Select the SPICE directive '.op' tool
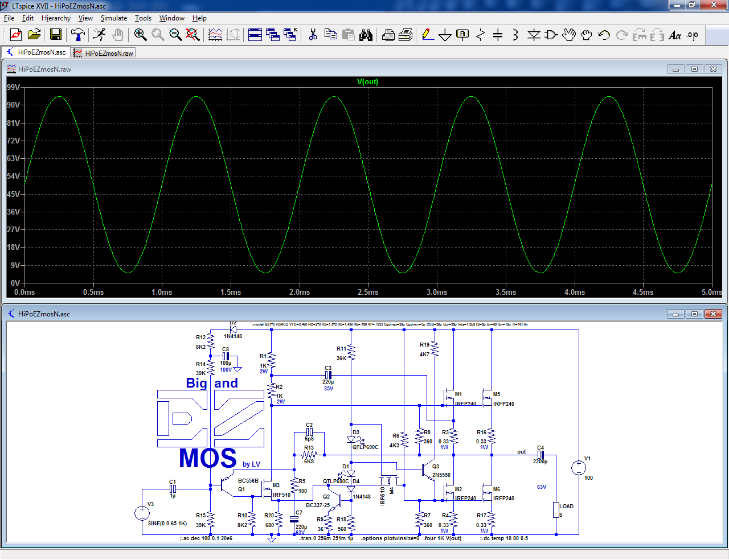This screenshot has width=729, height=560. click(x=693, y=35)
